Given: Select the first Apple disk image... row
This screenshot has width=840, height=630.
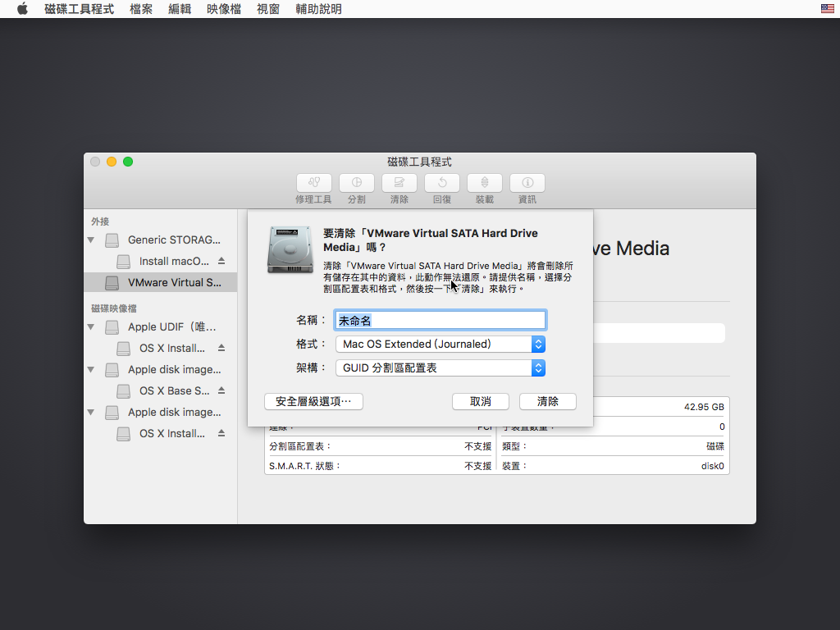Looking at the screenshot, I should pos(160,370).
